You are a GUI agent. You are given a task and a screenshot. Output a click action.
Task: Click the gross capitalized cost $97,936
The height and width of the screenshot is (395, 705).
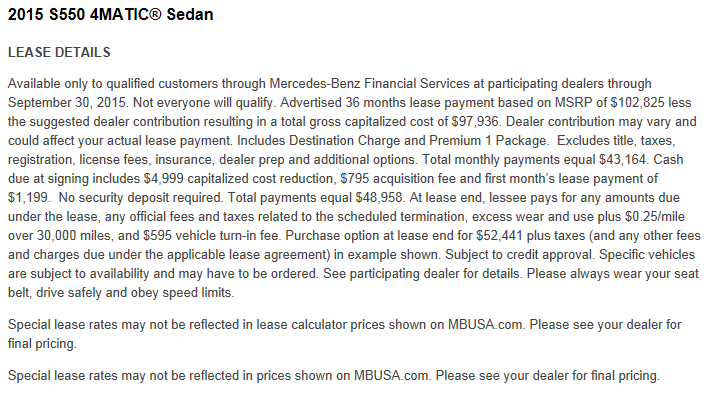[x=475, y=121]
